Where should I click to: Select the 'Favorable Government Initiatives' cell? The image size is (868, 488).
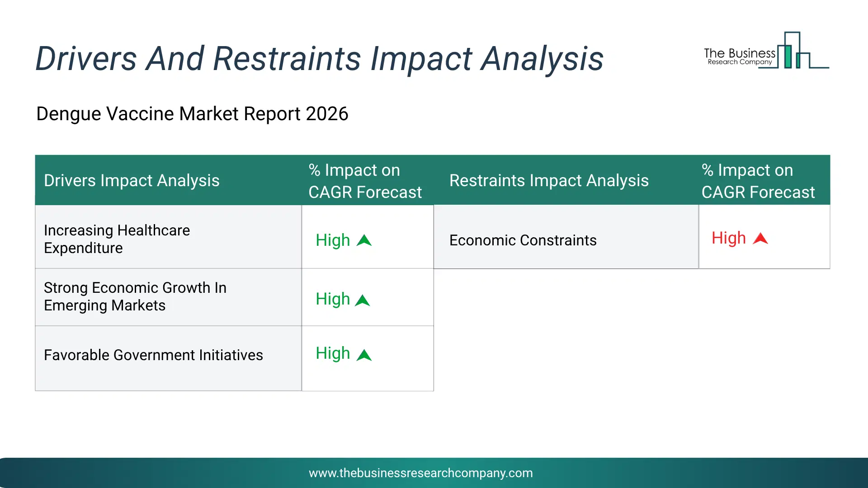point(168,358)
